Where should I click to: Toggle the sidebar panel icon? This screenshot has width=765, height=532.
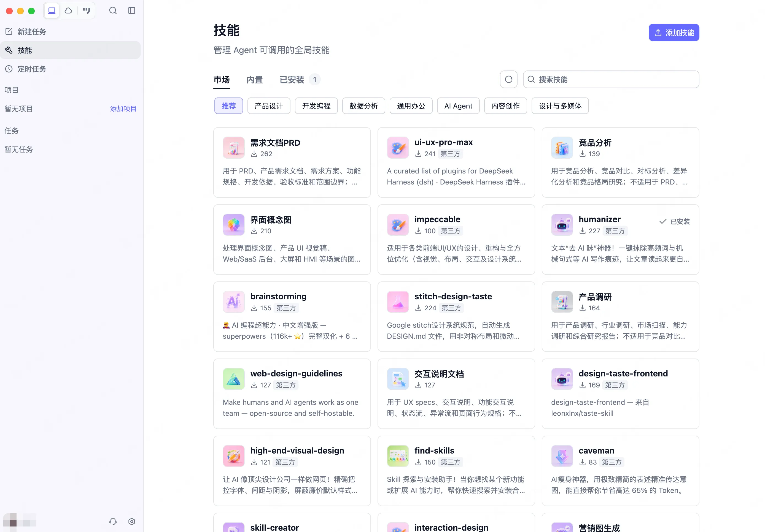pos(132,11)
